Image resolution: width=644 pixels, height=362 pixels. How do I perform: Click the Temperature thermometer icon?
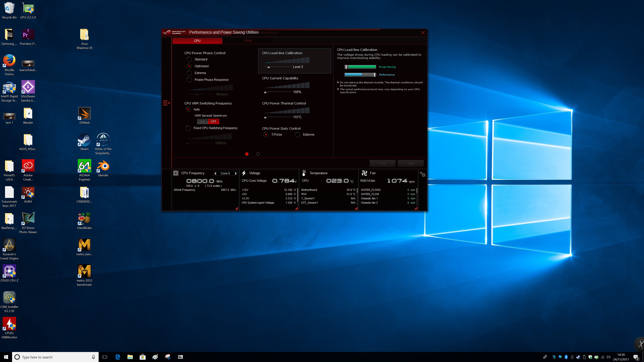[x=304, y=173]
